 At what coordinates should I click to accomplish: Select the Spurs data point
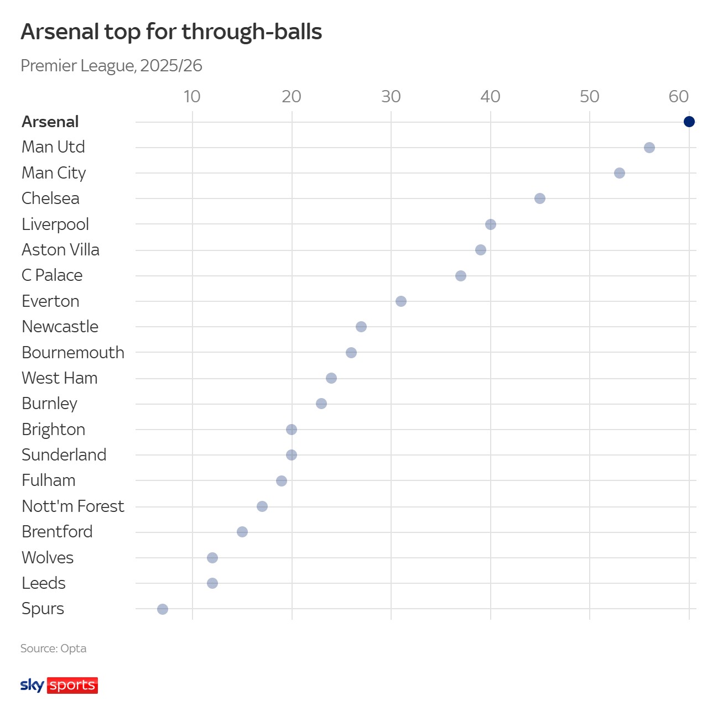click(162, 609)
